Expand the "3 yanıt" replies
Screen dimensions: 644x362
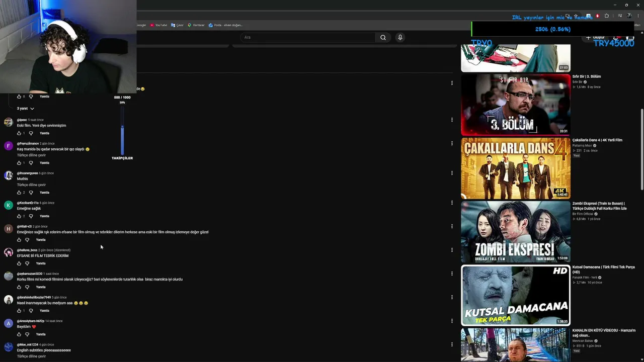26,109
